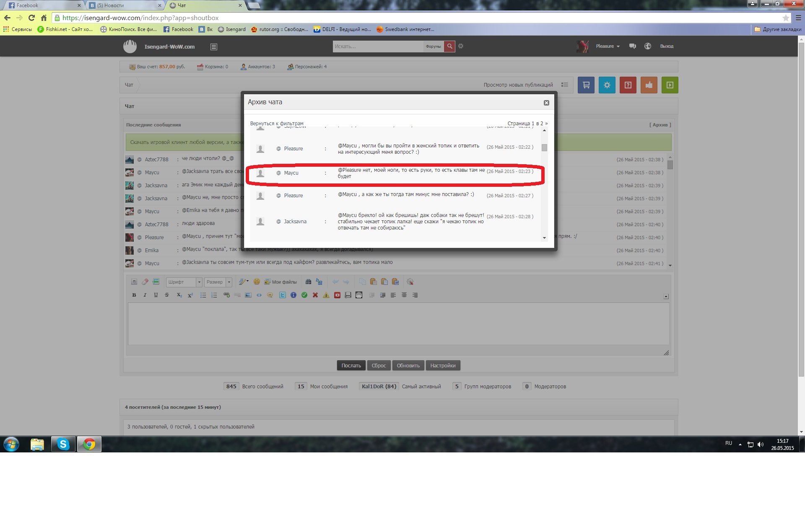Viewport: 805px width, 532px height.
Task: Open the green play video tile
Action: 670,85
